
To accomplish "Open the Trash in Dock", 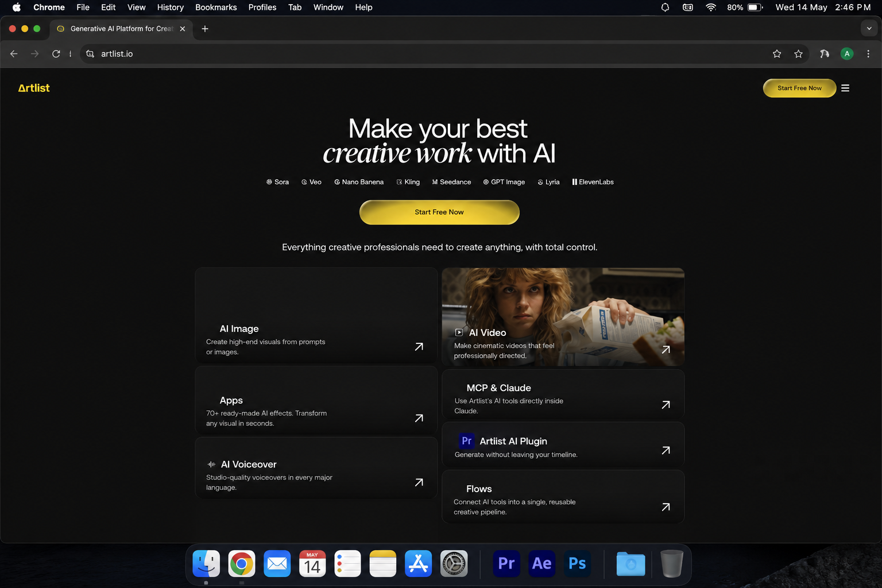I will [671, 564].
